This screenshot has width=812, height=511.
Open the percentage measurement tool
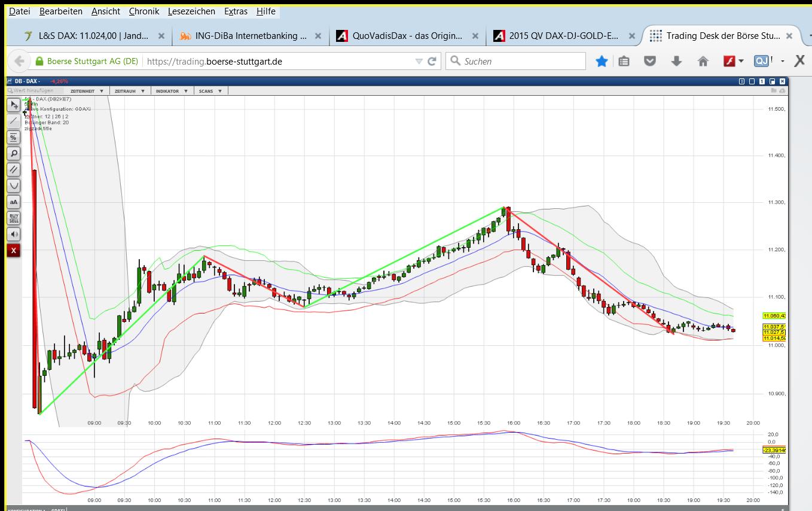(x=13, y=137)
